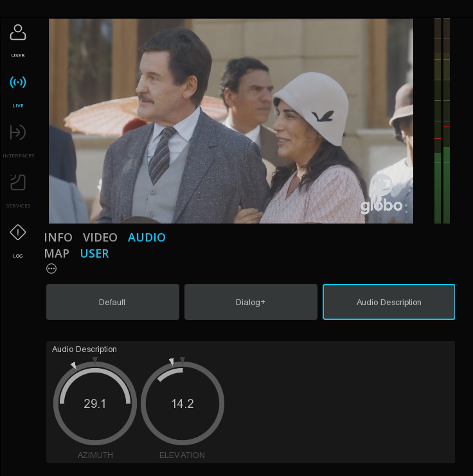Image resolution: width=473 pixels, height=476 pixels.
Task: Click the Elevation dial showing 14.2
Action: click(x=183, y=403)
